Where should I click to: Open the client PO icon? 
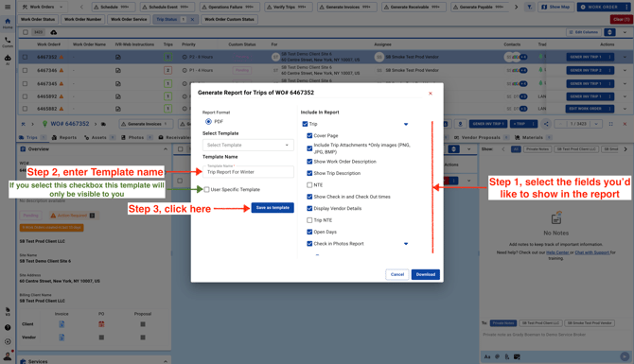[x=101, y=324]
